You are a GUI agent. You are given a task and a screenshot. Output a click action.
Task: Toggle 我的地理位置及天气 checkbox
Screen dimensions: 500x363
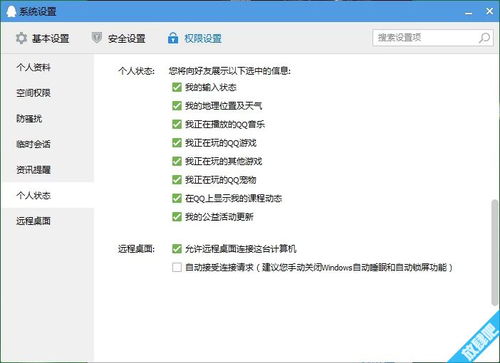pyautogui.click(x=177, y=106)
